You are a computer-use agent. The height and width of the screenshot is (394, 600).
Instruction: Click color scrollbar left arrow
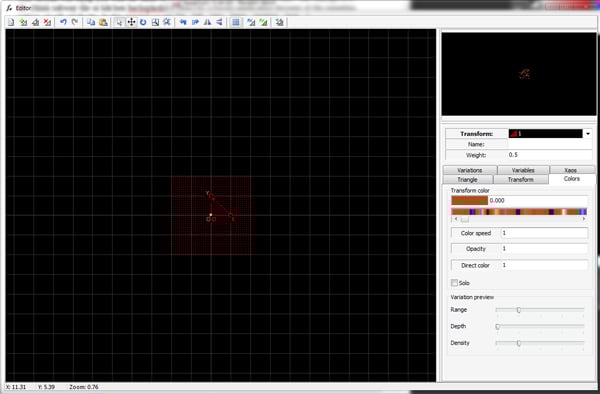(455, 219)
